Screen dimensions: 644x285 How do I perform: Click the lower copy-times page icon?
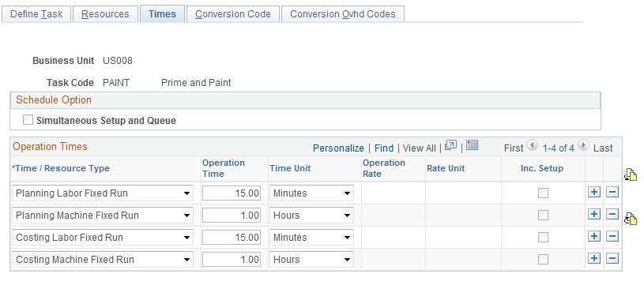click(630, 219)
